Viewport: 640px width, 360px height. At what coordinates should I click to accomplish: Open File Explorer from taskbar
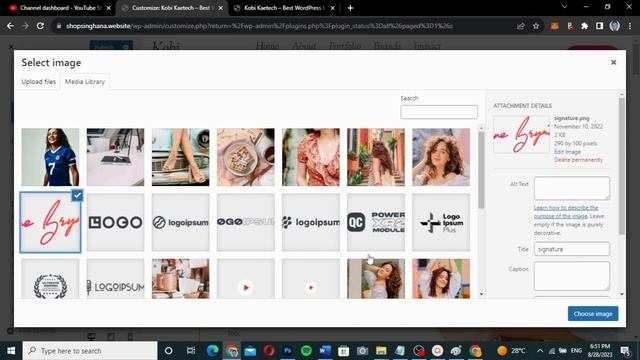coord(381,351)
